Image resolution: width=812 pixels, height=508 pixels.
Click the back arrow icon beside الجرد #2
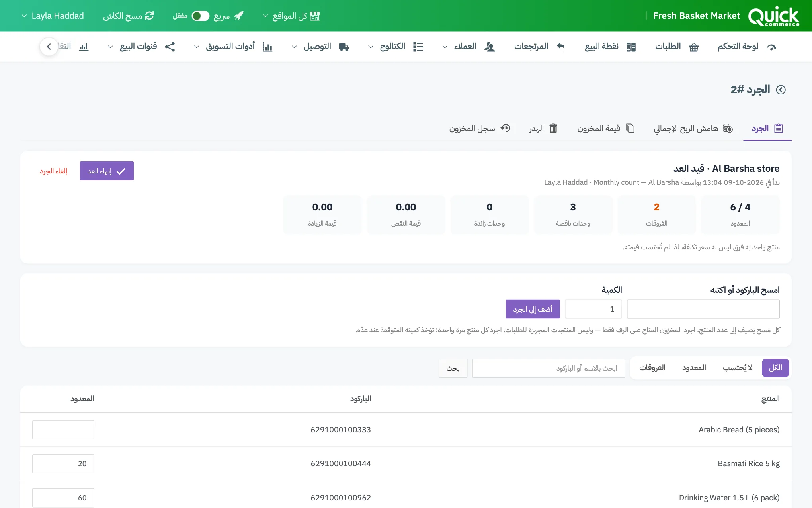click(781, 90)
